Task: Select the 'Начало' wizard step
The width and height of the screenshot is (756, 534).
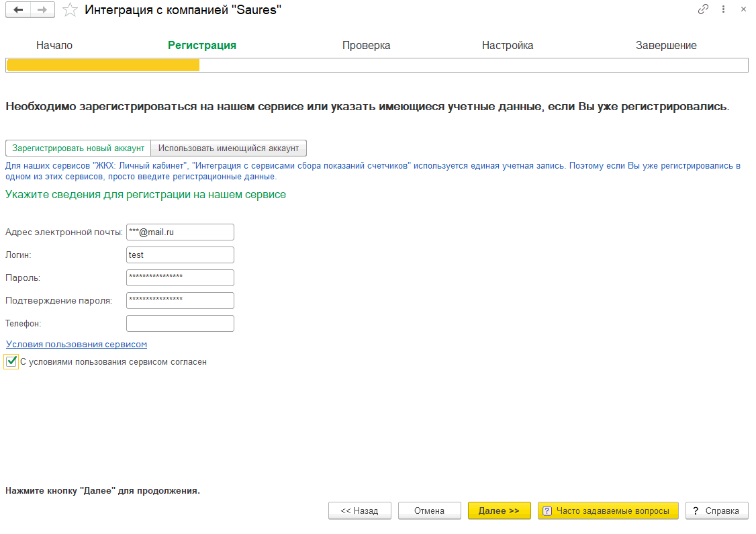Action: (x=54, y=46)
